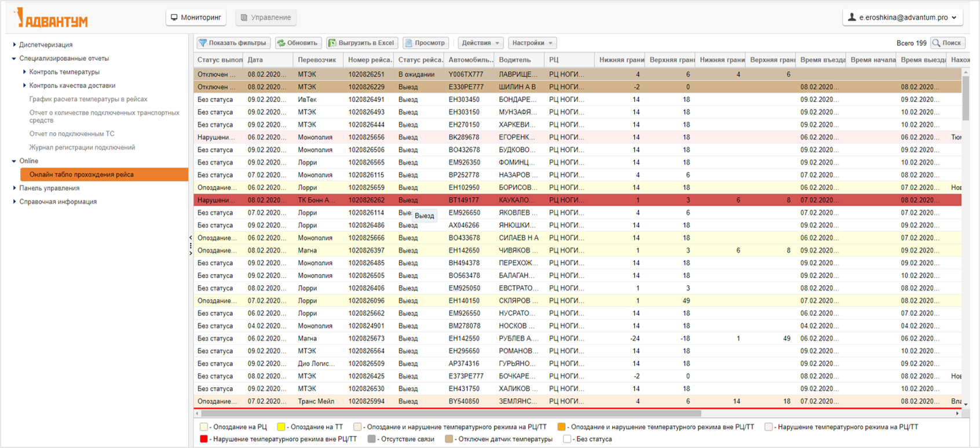The height and width of the screenshot is (448, 980).
Task: Select Онлайн табло прохождения рейса menu item
Action: click(x=82, y=174)
